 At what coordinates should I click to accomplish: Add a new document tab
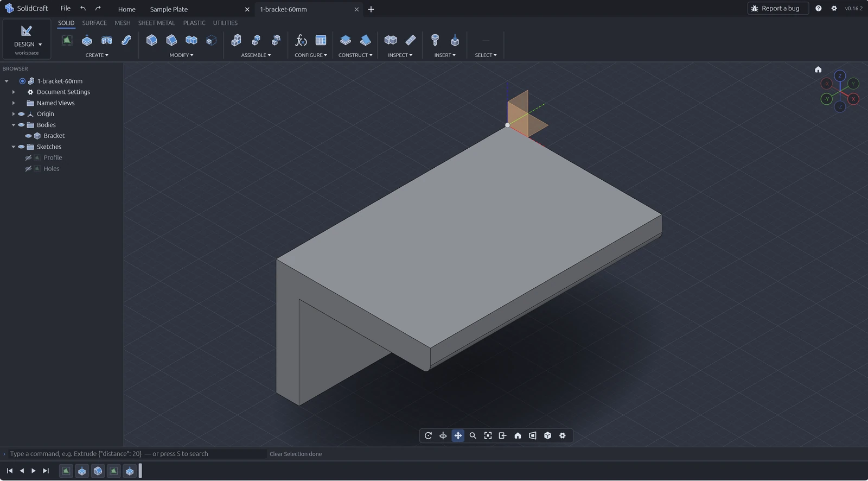pyautogui.click(x=371, y=9)
